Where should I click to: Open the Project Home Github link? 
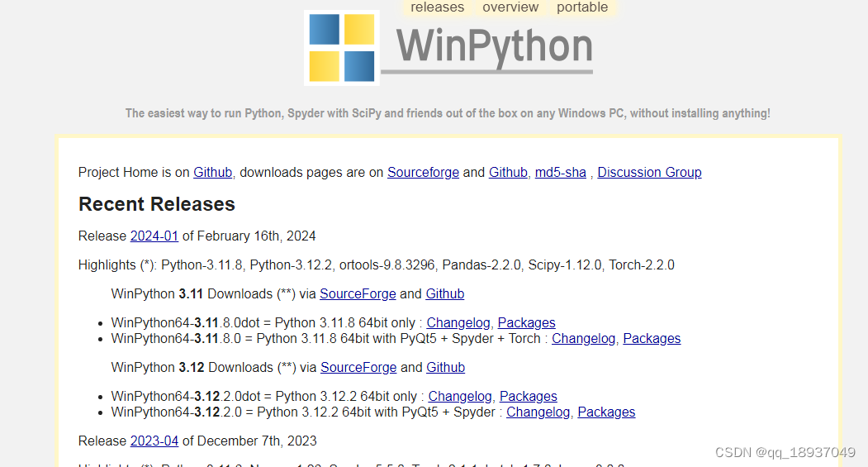click(x=212, y=172)
